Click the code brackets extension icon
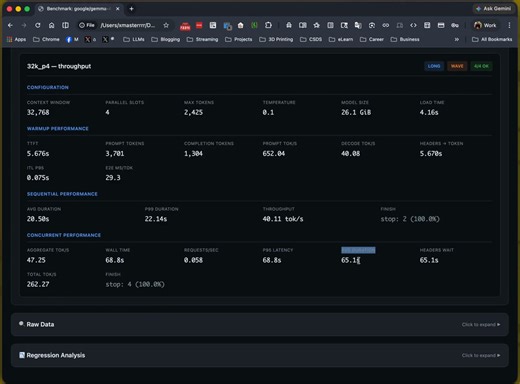The height and width of the screenshot is (384, 520). (413, 25)
